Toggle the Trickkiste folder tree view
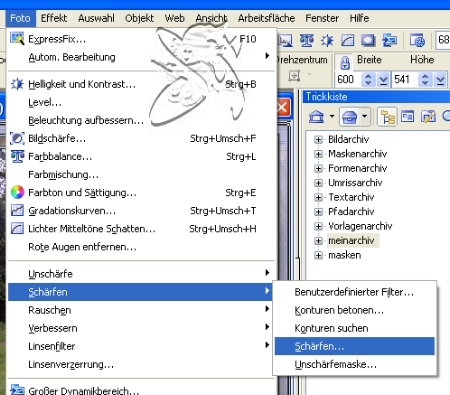The height and width of the screenshot is (395, 450). (x=387, y=117)
